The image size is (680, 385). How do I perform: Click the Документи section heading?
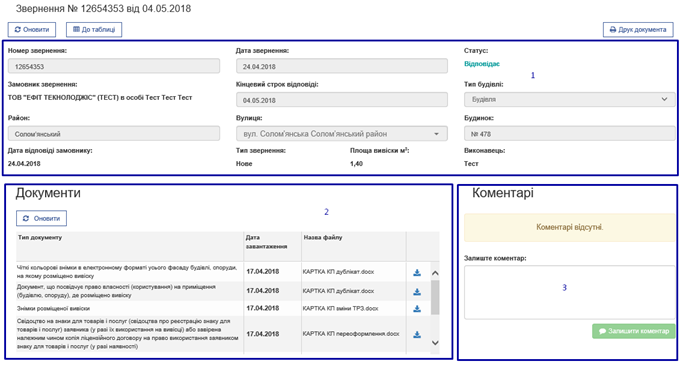pyautogui.click(x=48, y=193)
